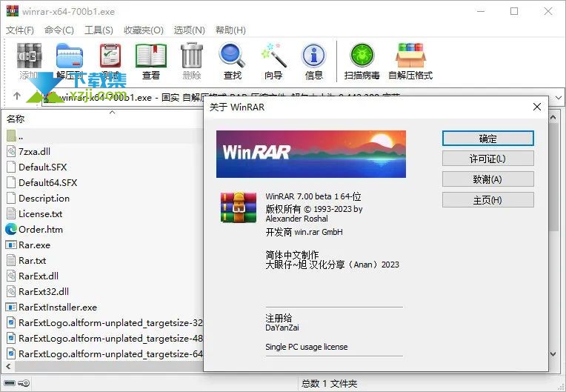The image size is (566, 392).
Task: Click the Add (添加) toolbar icon
Action: click(29, 58)
